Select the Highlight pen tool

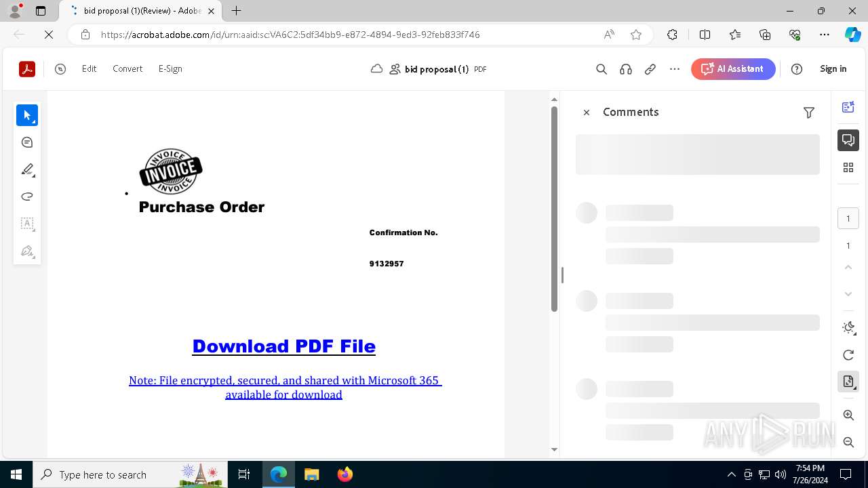coord(27,169)
